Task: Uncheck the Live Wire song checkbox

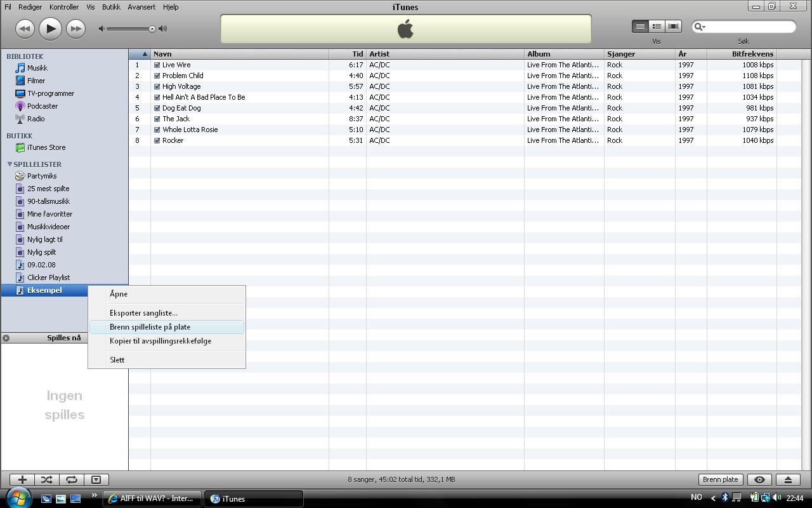Action: click(x=157, y=65)
